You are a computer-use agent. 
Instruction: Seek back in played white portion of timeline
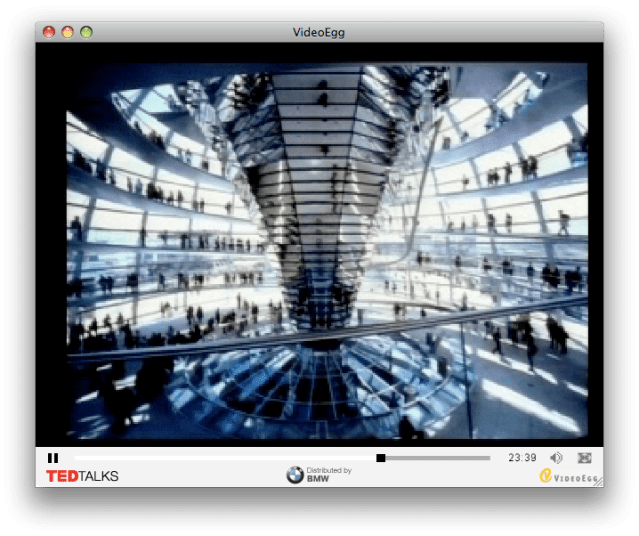click(x=220, y=458)
